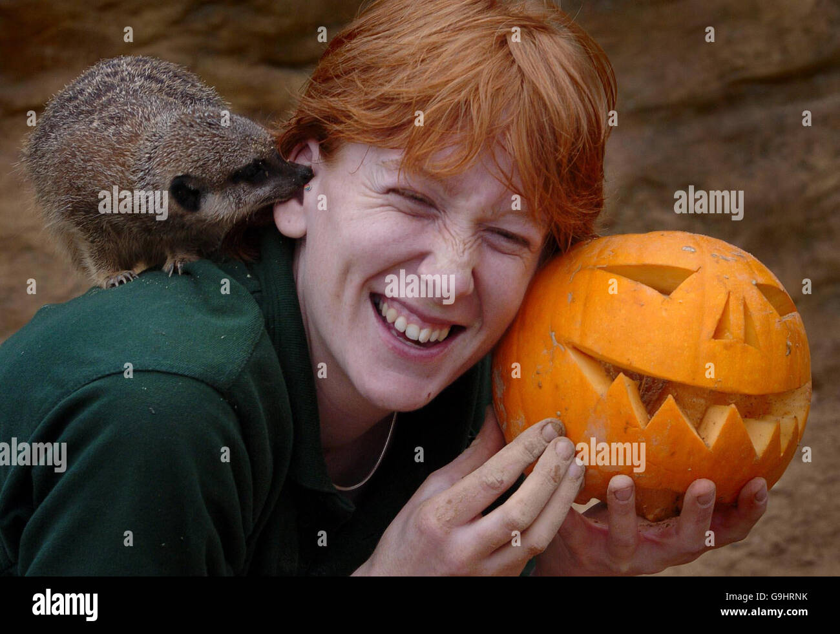The image size is (840, 634).
Task: Click the alamy watermark below the pumpkin mouth
Action: tap(609, 456)
